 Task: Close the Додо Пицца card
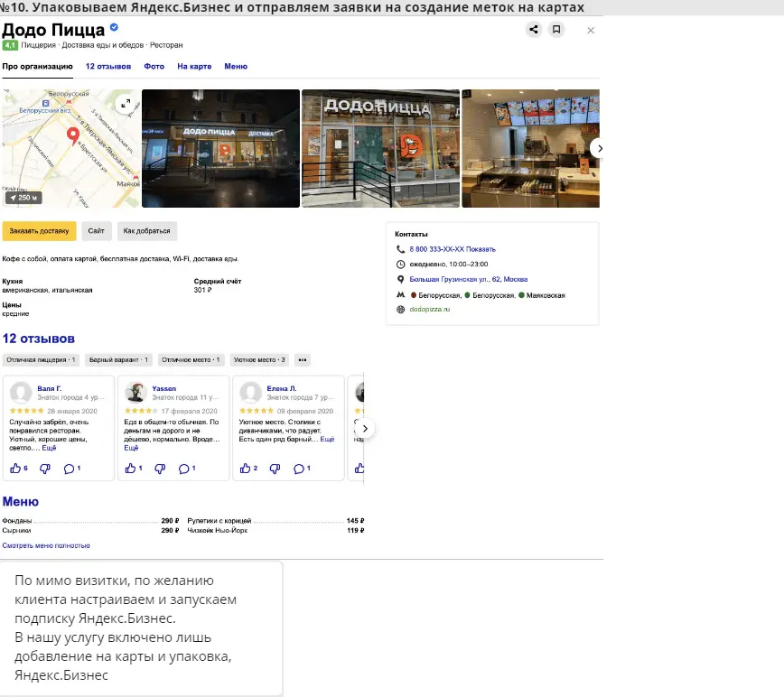click(591, 31)
